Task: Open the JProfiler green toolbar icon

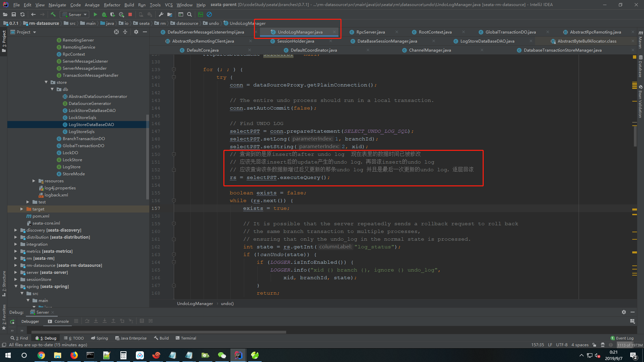Action: coord(201,14)
